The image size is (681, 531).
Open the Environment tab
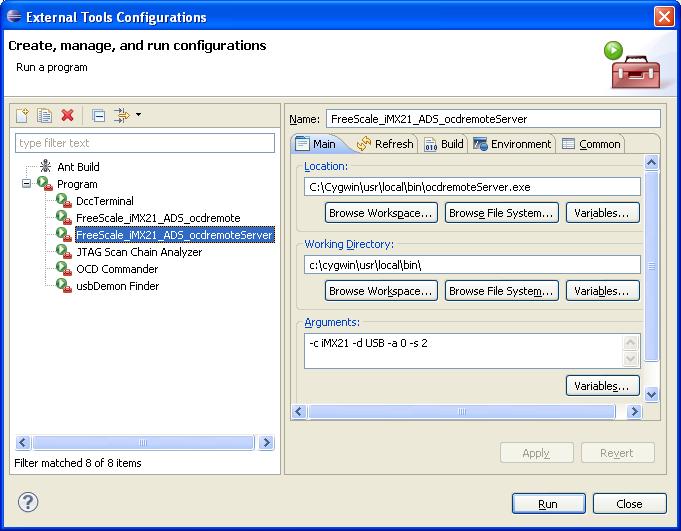(x=511, y=144)
